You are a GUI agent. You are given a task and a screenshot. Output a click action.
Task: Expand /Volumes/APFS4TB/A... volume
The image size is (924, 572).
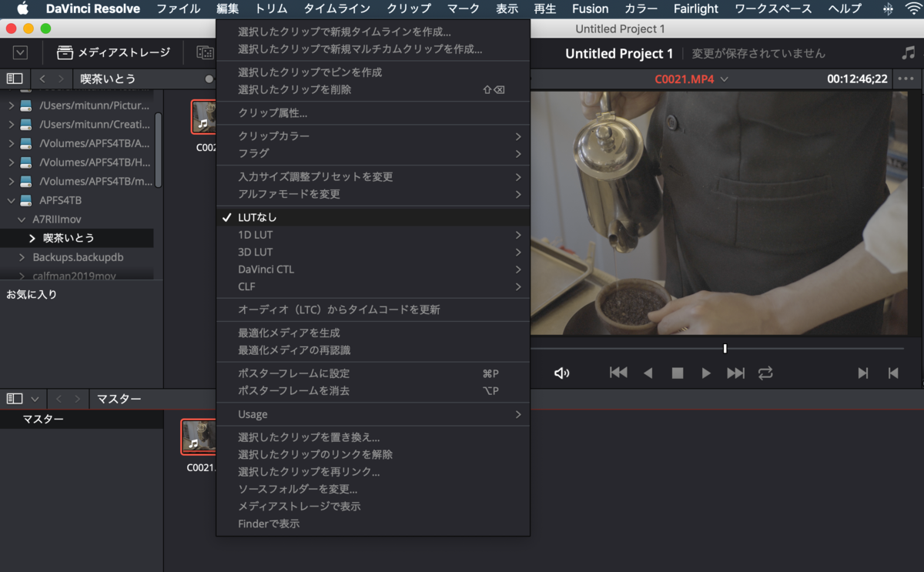12,143
